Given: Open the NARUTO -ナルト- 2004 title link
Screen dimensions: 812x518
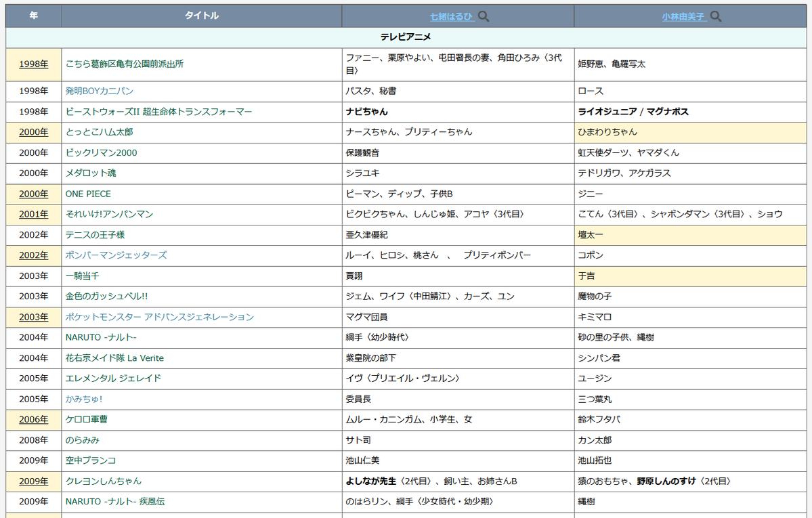Looking at the screenshot, I should (101, 337).
